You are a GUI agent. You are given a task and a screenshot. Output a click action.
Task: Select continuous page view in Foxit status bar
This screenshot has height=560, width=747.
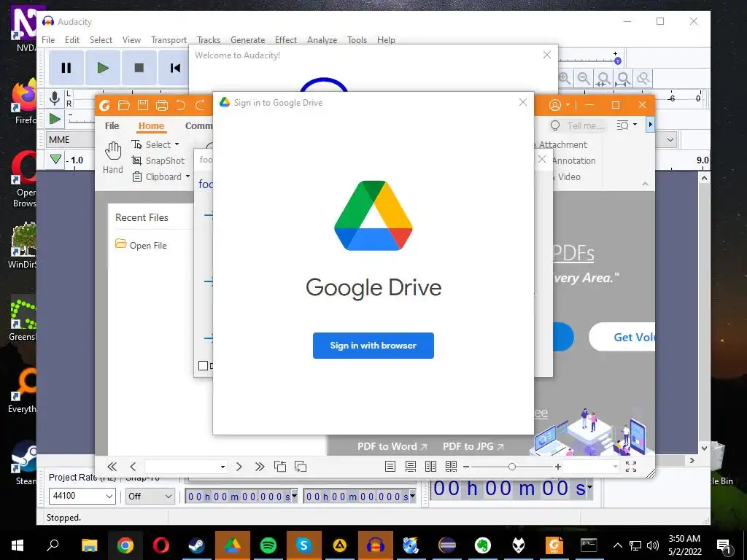point(410,467)
